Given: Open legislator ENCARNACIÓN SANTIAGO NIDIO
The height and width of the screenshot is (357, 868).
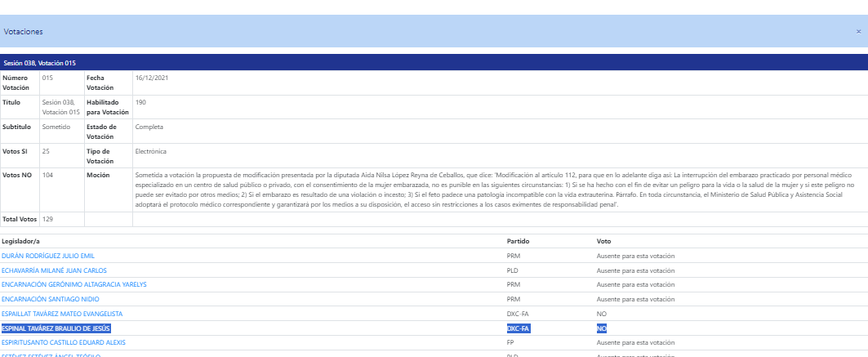Looking at the screenshot, I should [x=51, y=299].
